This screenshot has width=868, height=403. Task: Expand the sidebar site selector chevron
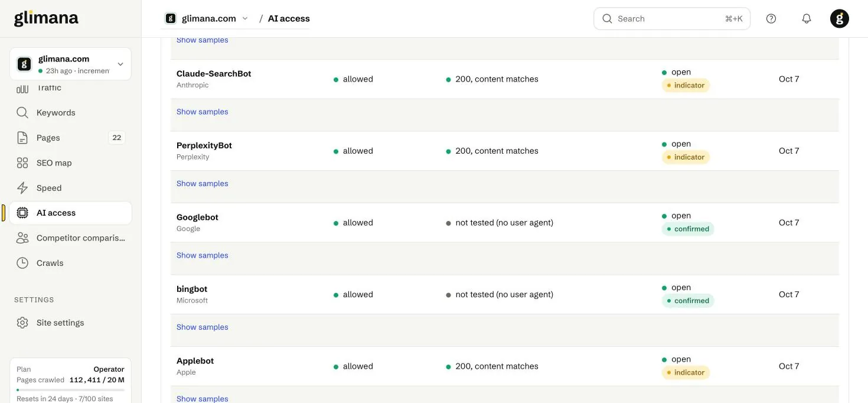tap(120, 64)
